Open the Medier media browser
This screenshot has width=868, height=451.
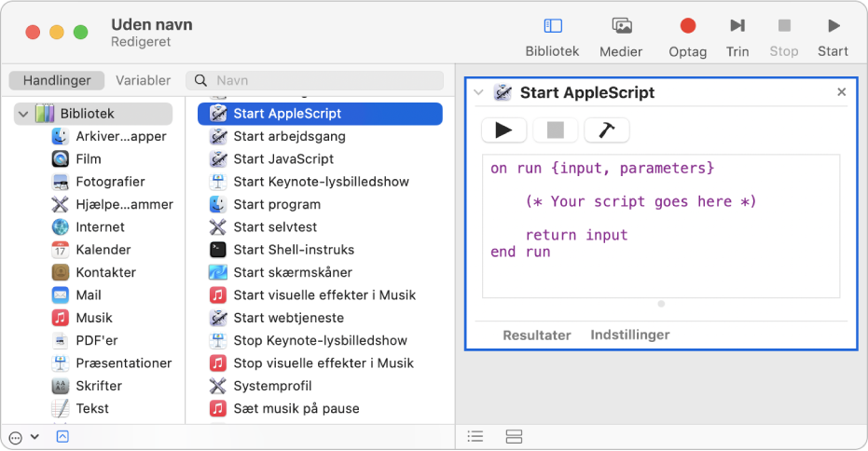[621, 27]
